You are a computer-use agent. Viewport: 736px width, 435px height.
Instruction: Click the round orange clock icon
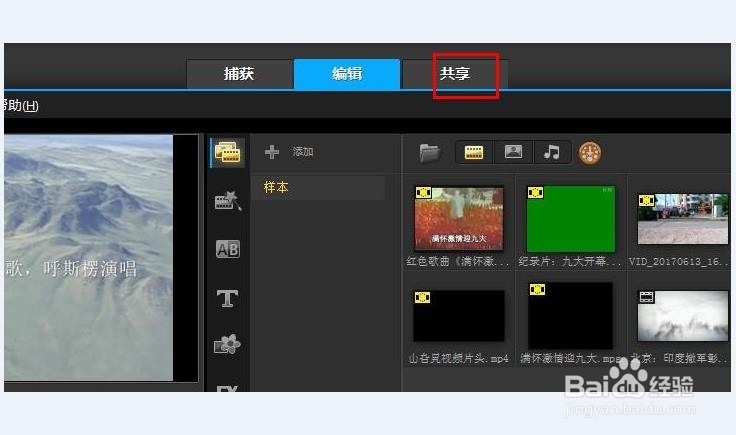pos(590,153)
